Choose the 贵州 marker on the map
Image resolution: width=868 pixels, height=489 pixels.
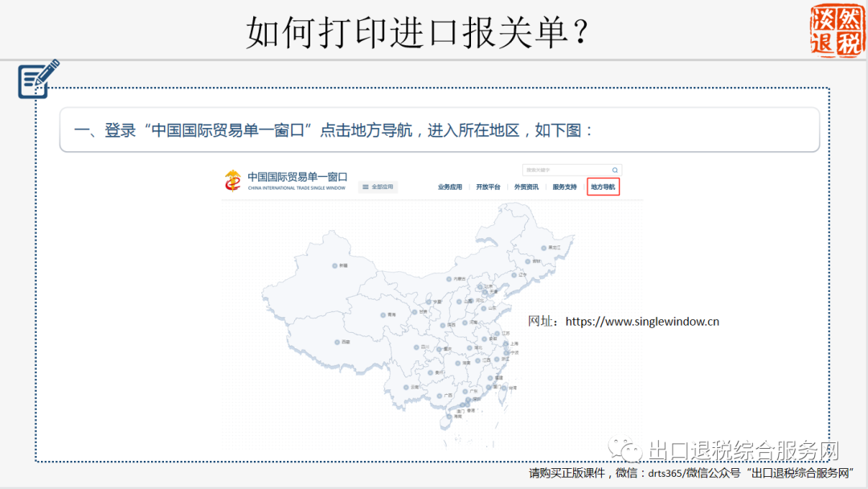431,372
